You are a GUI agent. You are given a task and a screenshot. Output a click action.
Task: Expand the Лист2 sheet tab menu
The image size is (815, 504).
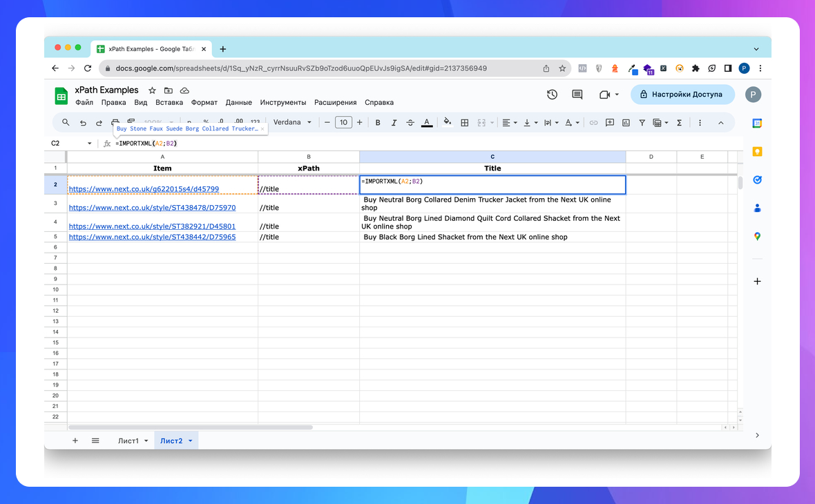pyautogui.click(x=191, y=440)
